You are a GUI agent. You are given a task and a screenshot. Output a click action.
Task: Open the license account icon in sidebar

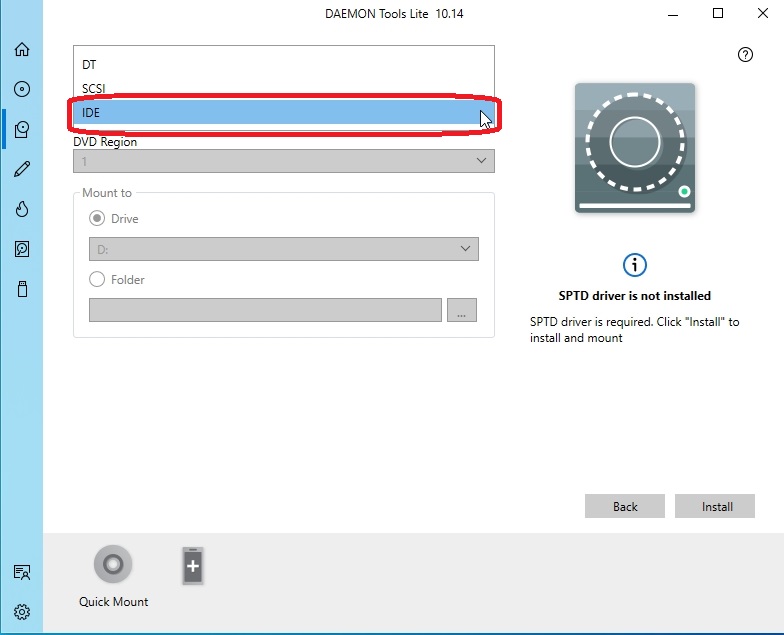22,572
